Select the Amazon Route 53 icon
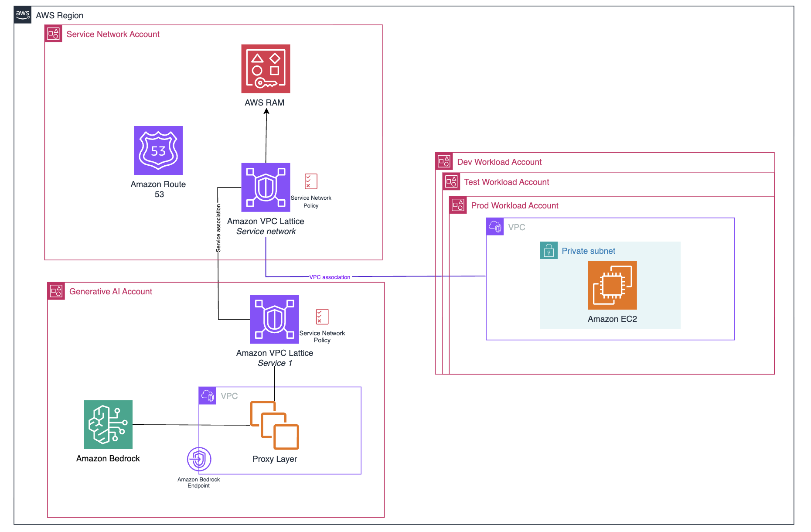811x532 pixels. [158, 150]
